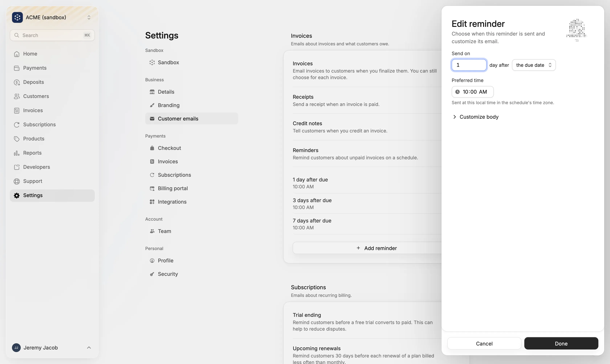610x364 pixels.
Task: Click the Done button
Action: [x=561, y=343]
